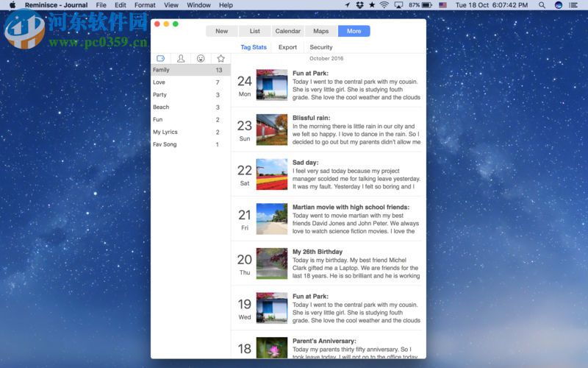This screenshot has width=588, height=368.
Task: Open the Format menu
Action: pyautogui.click(x=145, y=5)
